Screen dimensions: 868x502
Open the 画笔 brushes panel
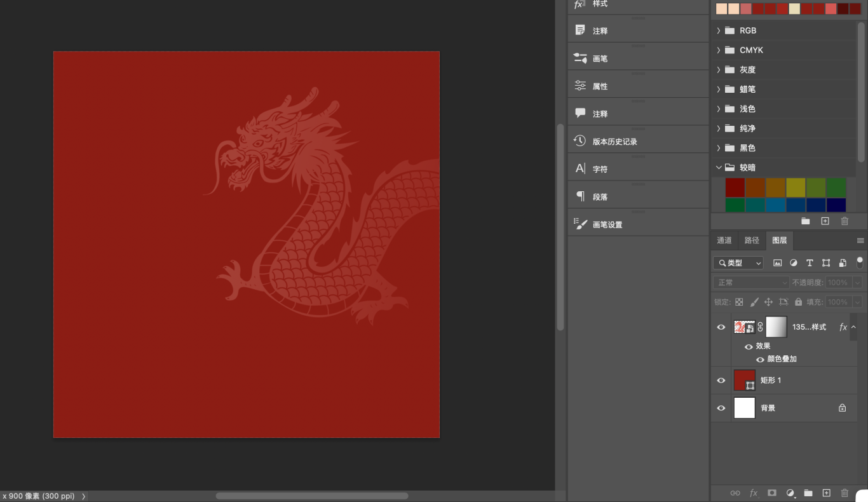click(x=580, y=58)
